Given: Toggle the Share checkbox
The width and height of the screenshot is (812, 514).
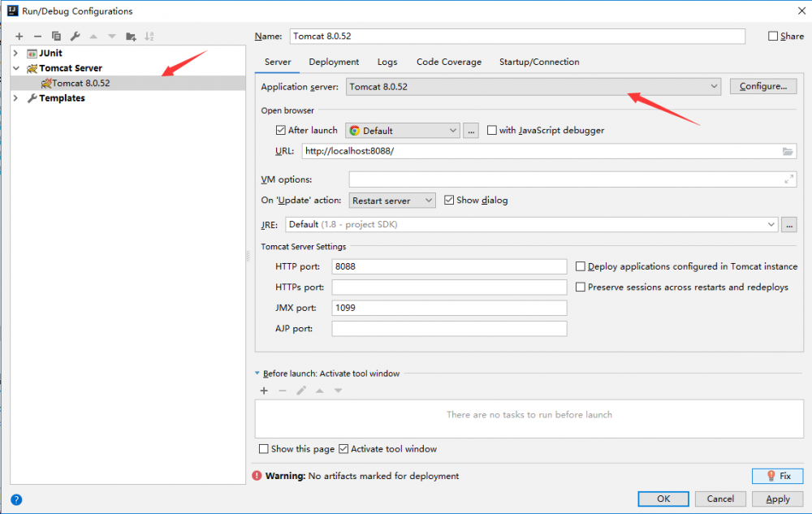Looking at the screenshot, I should tap(773, 36).
